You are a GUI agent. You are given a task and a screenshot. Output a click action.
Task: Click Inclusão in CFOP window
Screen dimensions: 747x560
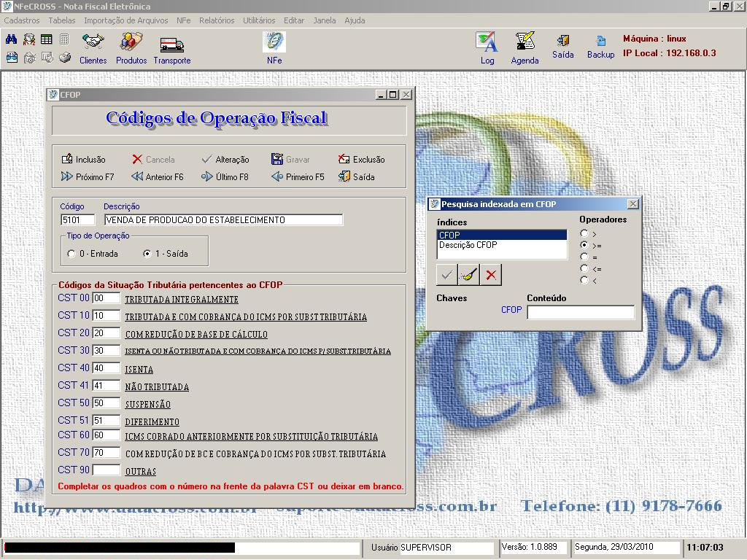click(x=83, y=159)
